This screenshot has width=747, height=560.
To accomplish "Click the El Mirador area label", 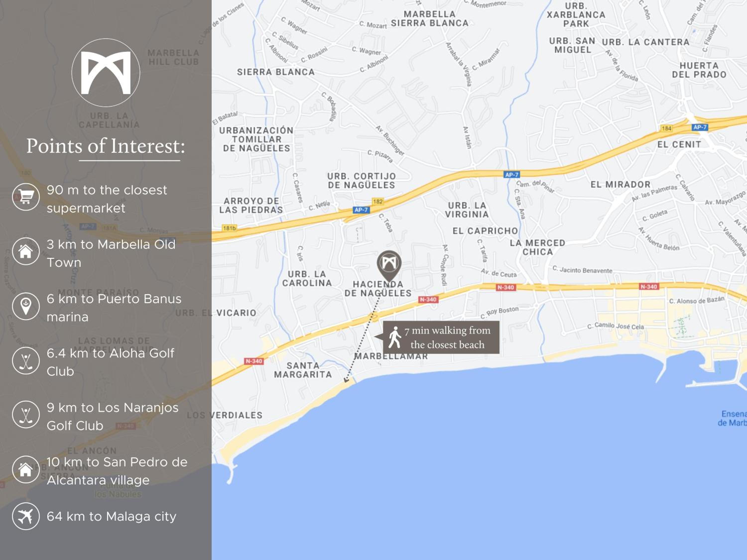I will [x=621, y=184].
